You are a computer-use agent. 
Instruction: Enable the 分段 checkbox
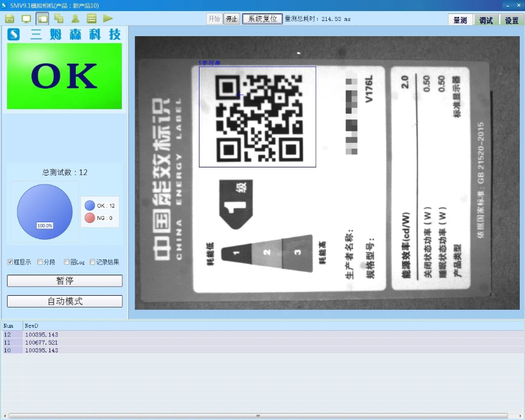click(x=40, y=262)
